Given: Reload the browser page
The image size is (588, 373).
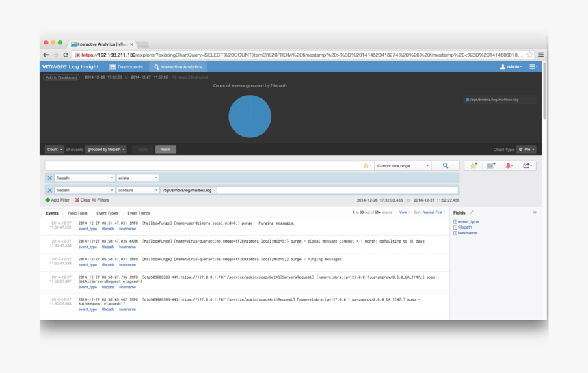Looking at the screenshot, I should click(x=66, y=55).
